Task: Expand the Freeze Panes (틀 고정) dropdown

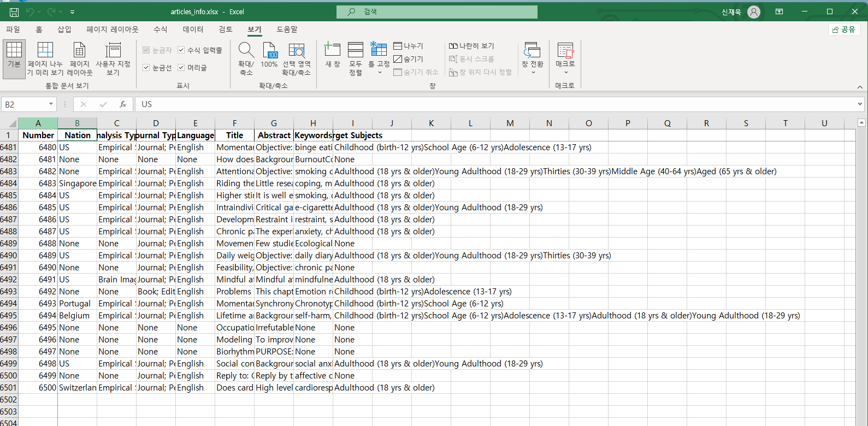Action: pyautogui.click(x=379, y=72)
